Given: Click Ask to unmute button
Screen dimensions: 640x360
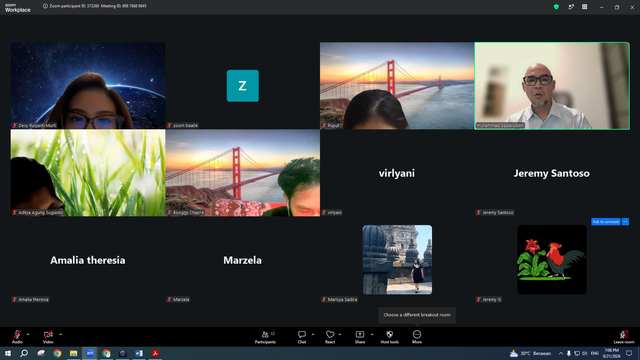Looking at the screenshot, I should [x=606, y=222].
